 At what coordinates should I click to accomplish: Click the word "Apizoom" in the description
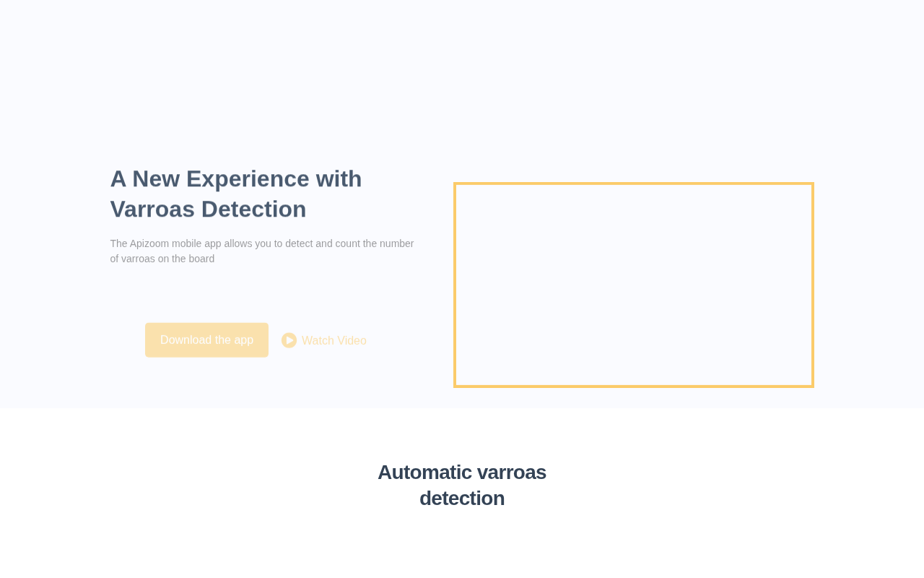(x=149, y=243)
